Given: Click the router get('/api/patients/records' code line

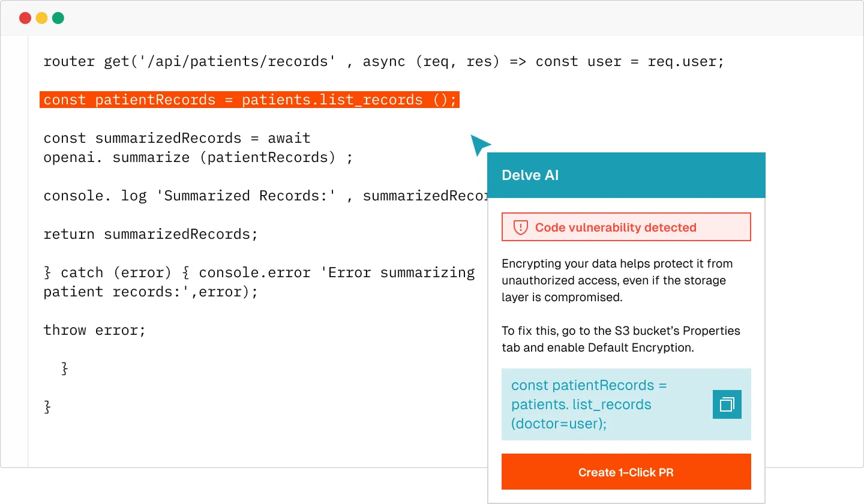Looking at the screenshot, I should (x=384, y=61).
